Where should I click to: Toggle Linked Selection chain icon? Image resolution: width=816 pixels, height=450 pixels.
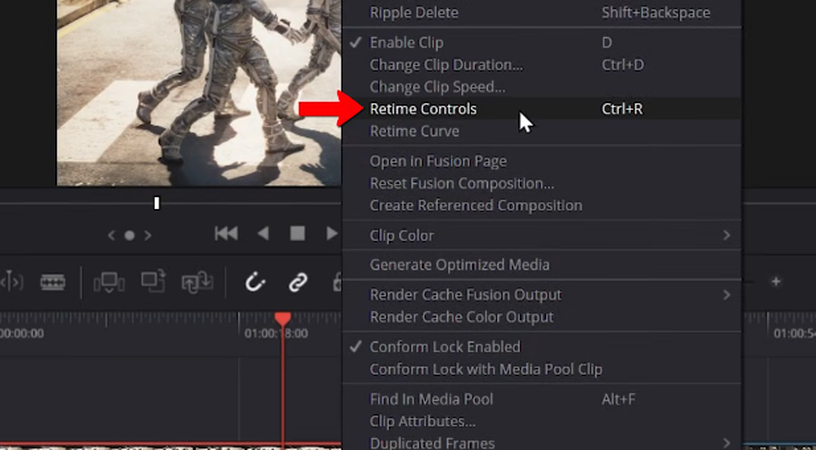298,282
